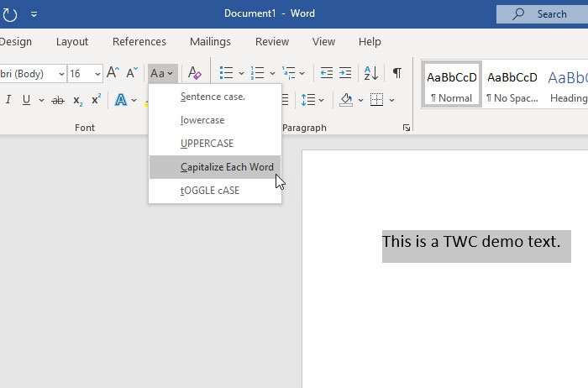The width and height of the screenshot is (588, 388).
Task: Apply the Normal style
Action: (x=452, y=86)
